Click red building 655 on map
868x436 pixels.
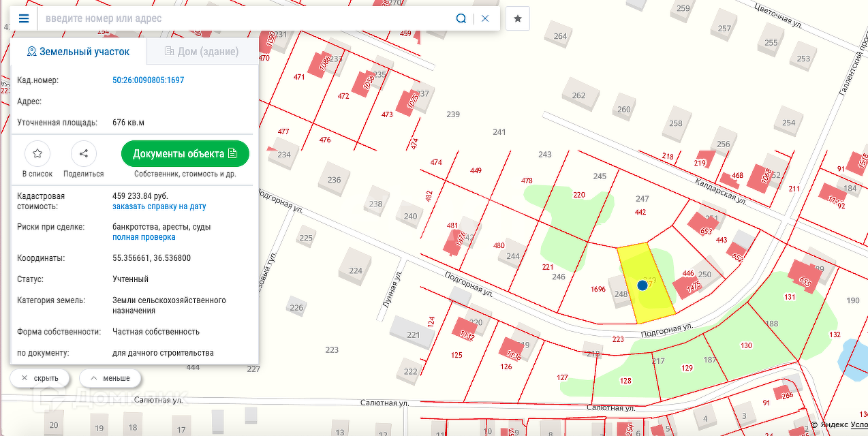(x=806, y=276)
